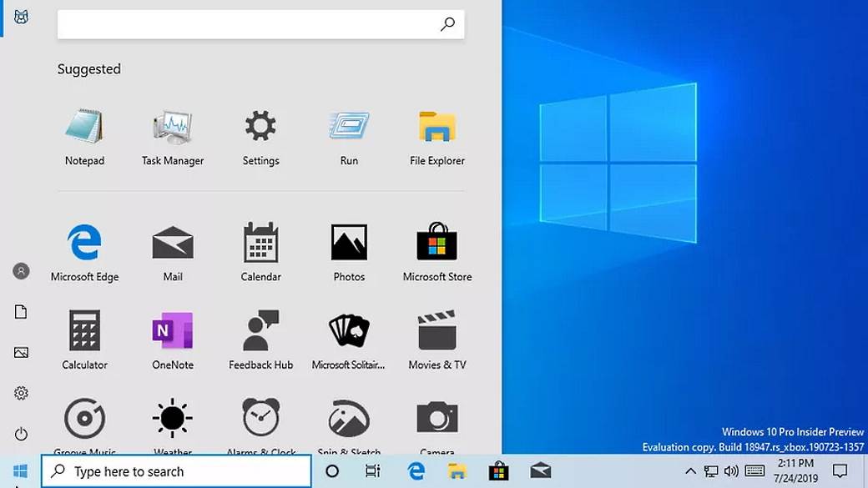Launch Microsoft Edge from the taskbar
868x488 pixels.
[x=416, y=471]
